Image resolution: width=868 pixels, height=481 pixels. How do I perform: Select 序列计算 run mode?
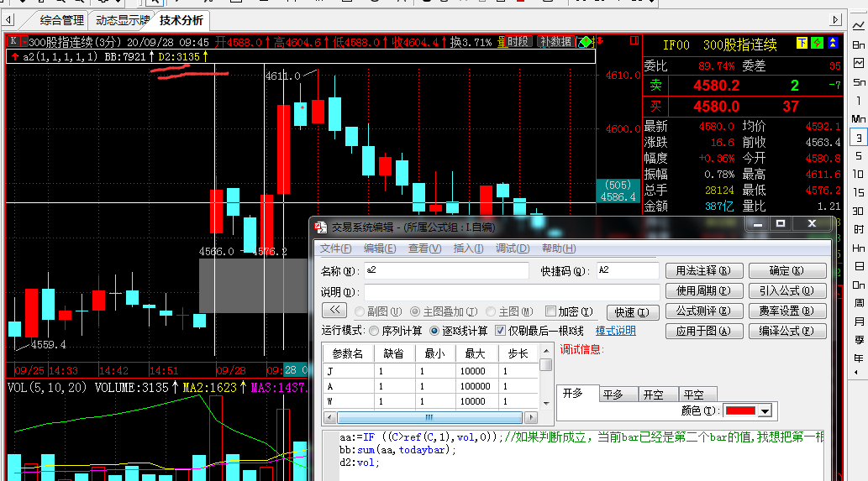pyautogui.click(x=374, y=332)
